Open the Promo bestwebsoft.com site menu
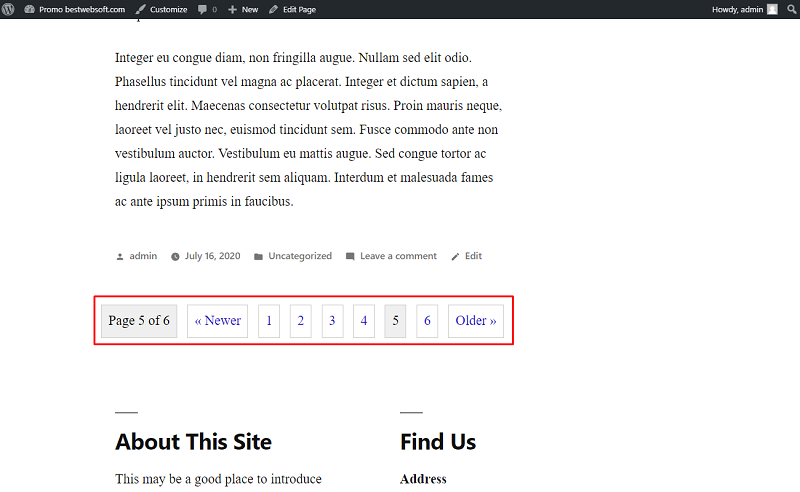This screenshot has height=492, width=800. [74, 9]
